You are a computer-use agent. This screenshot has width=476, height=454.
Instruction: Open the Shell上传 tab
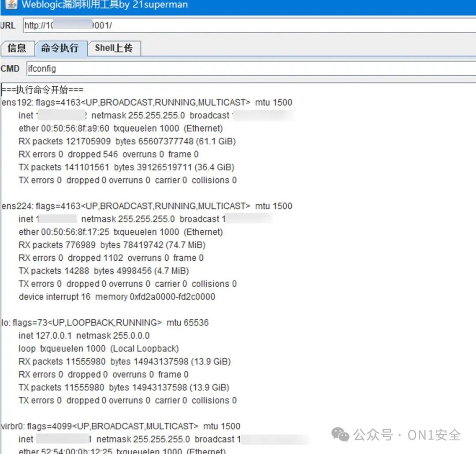(x=114, y=48)
